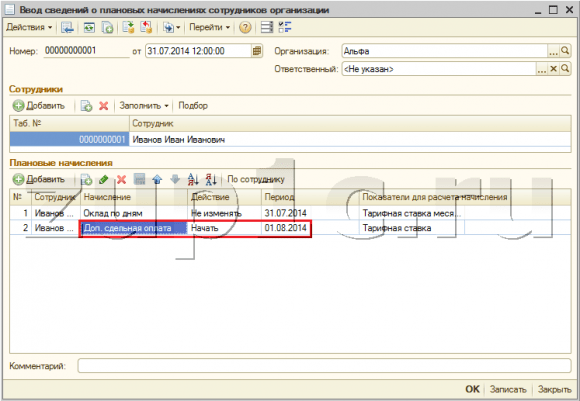Open the Заполнить dropdown in Сотрудники
580x401 pixels.
[144, 106]
